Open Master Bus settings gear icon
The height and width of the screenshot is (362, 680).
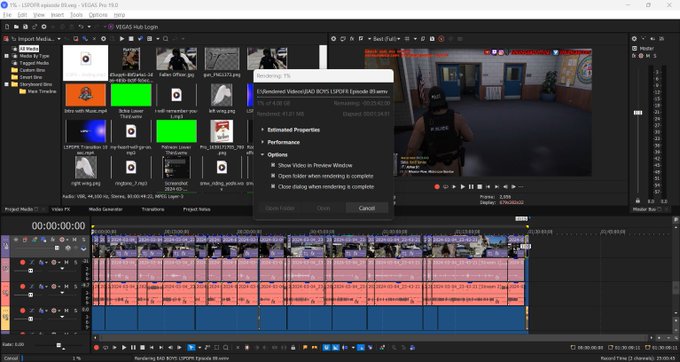click(x=634, y=39)
